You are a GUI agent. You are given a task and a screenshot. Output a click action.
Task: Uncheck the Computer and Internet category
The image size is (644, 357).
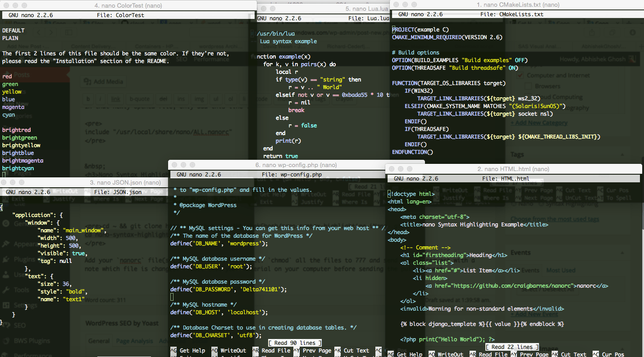[520, 75]
